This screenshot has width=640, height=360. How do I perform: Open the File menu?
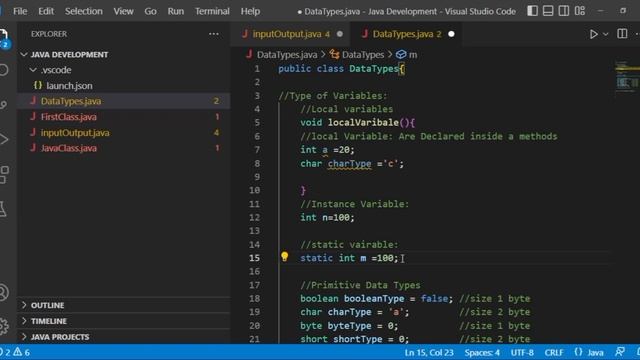pos(20,11)
